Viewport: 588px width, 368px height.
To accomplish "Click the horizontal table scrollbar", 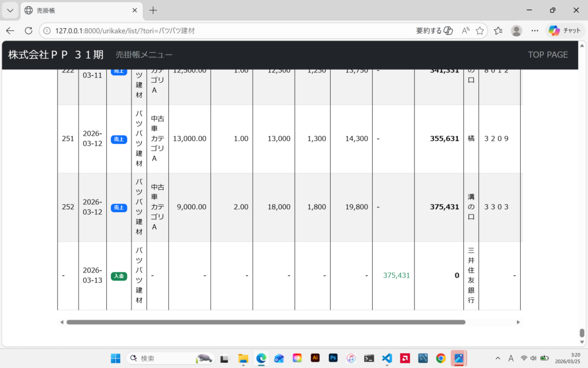I will click(265, 322).
